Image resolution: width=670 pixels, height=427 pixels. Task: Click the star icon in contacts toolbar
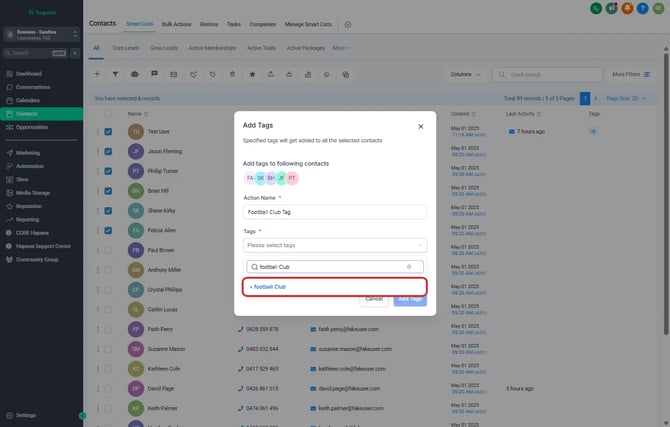point(252,74)
